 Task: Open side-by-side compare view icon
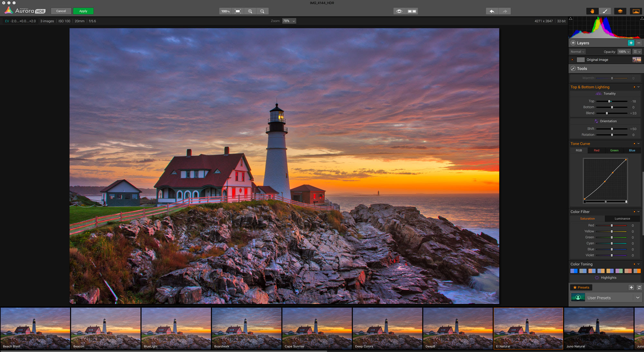click(x=412, y=11)
